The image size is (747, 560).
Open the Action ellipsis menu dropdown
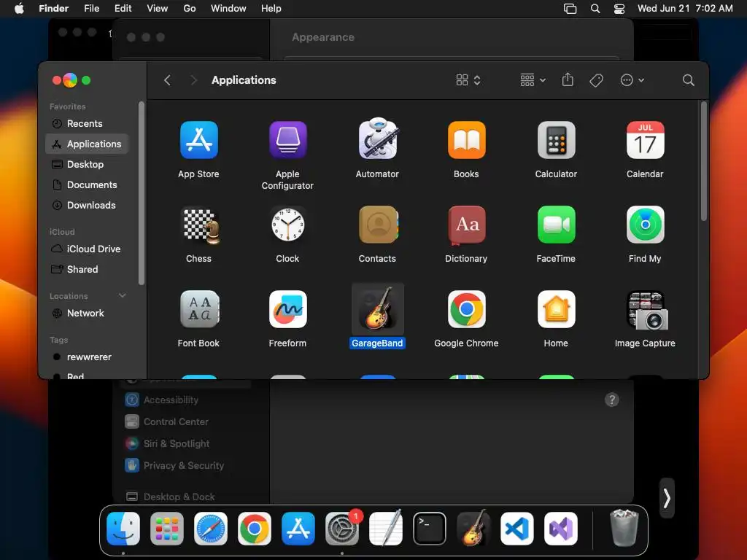[x=632, y=80]
